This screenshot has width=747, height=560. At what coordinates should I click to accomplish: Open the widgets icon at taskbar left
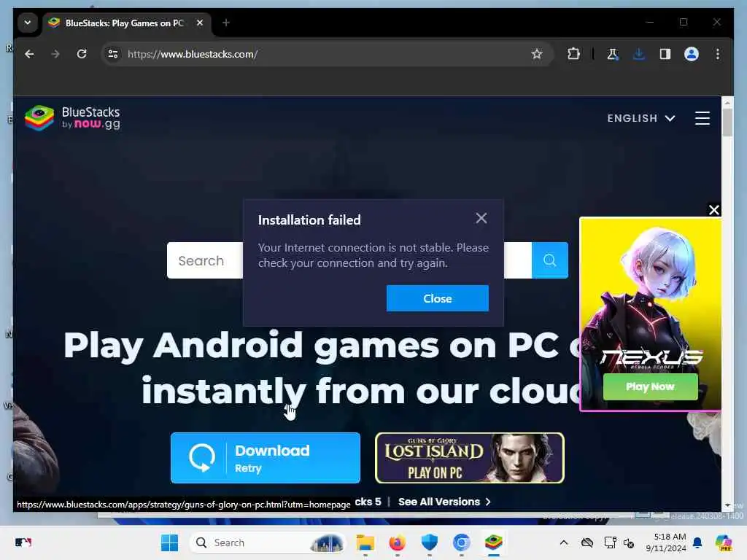click(23, 542)
